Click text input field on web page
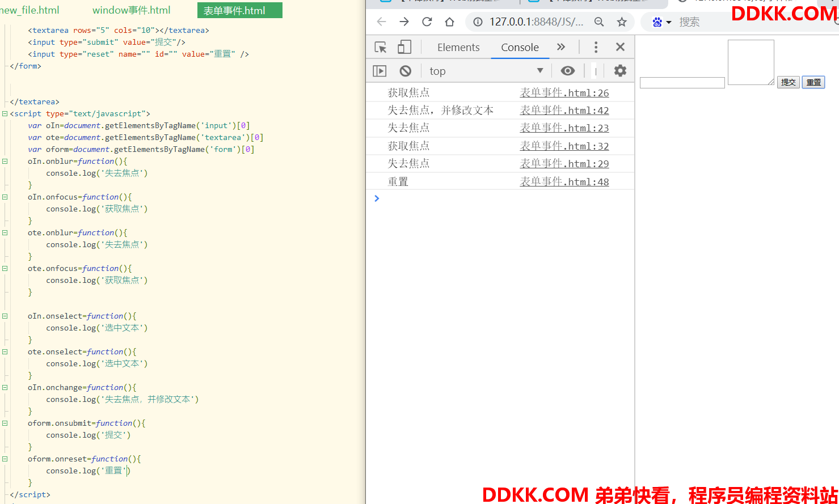The height and width of the screenshot is (504, 839). [x=682, y=83]
